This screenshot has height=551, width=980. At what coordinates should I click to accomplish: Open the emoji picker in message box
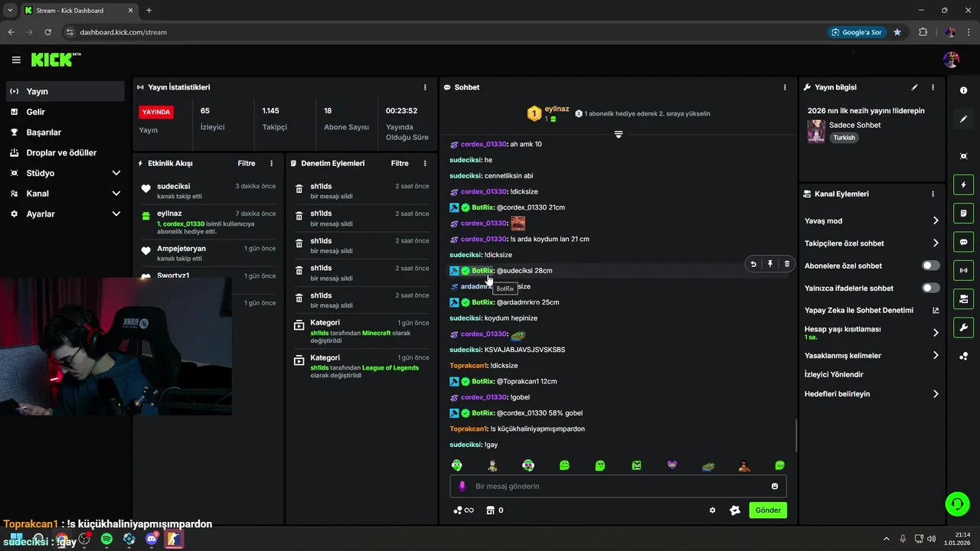(775, 486)
